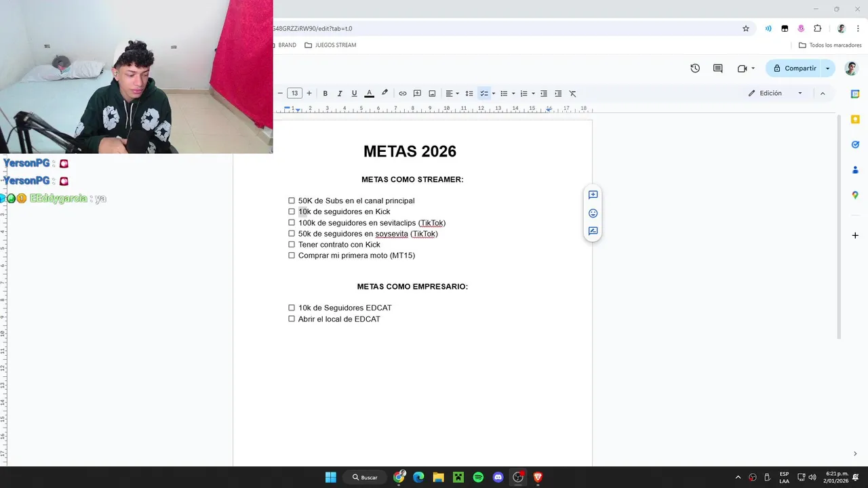Image resolution: width=868 pixels, height=488 pixels.
Task: Get add-ons with the plus icon
Action: coord(855,235)
